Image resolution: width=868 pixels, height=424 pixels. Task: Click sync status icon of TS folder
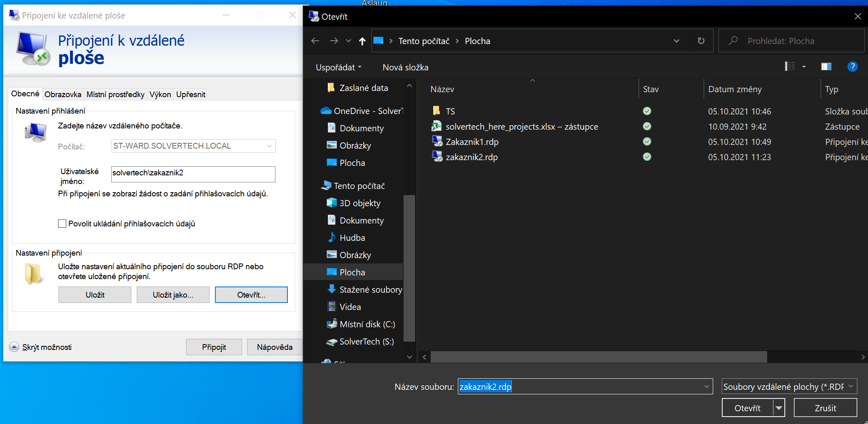[x=647, y=111]
